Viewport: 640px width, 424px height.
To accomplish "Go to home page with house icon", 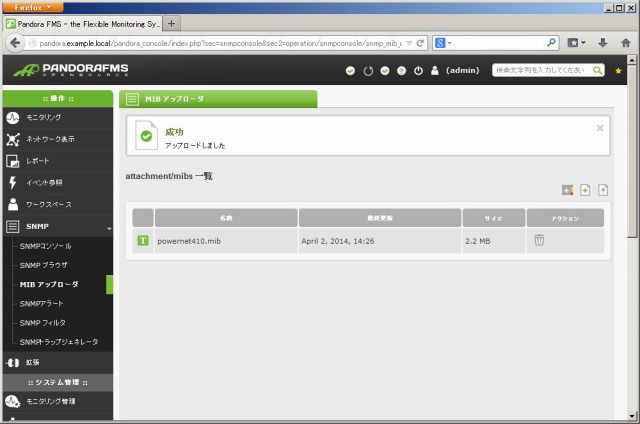I will (x=626, y=42).
